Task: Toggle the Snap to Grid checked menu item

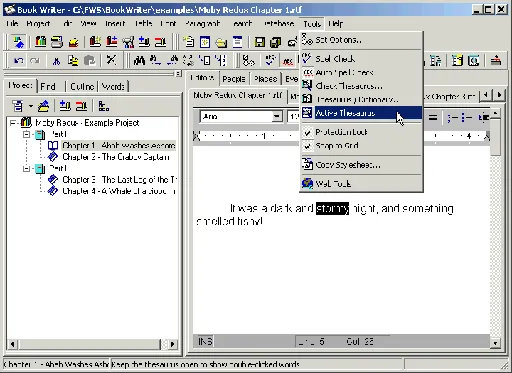Action: 362,146
